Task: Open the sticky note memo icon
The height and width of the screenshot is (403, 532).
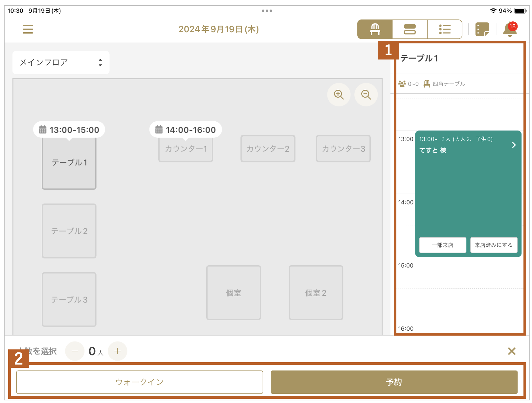Action: click(x=482, y=29)
